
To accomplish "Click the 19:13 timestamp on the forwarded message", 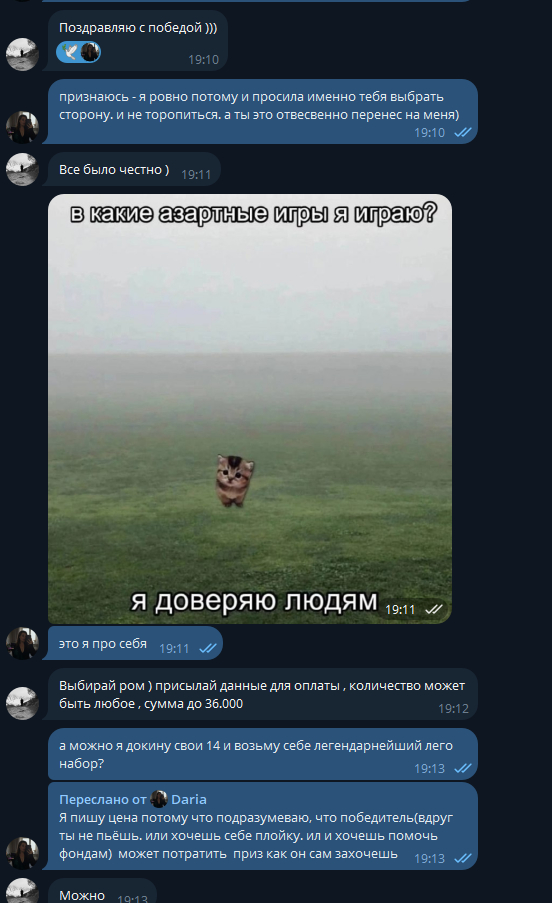I will (429, 859).
